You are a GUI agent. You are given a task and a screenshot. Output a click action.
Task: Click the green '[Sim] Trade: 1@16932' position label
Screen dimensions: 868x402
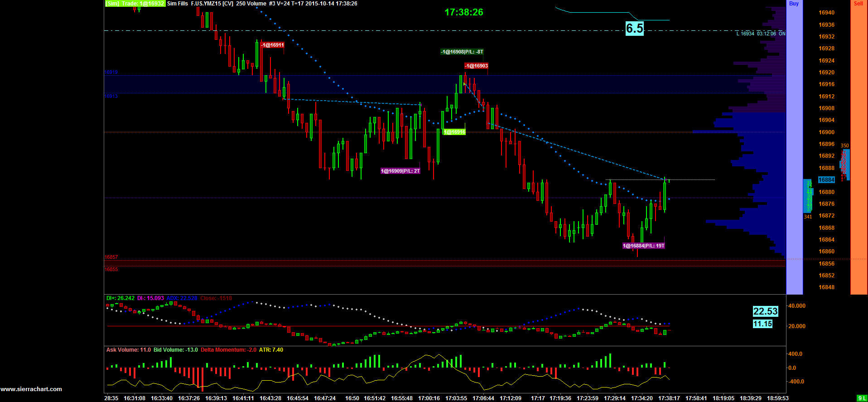[x=135, y=4]
